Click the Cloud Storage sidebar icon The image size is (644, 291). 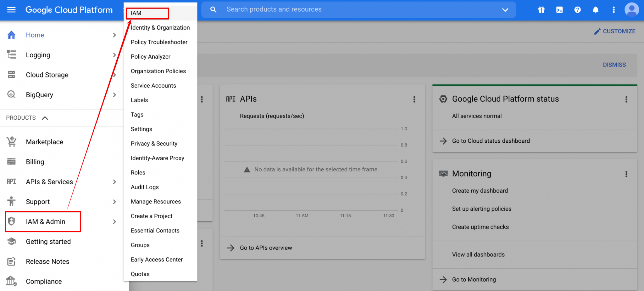click(11, 75)
